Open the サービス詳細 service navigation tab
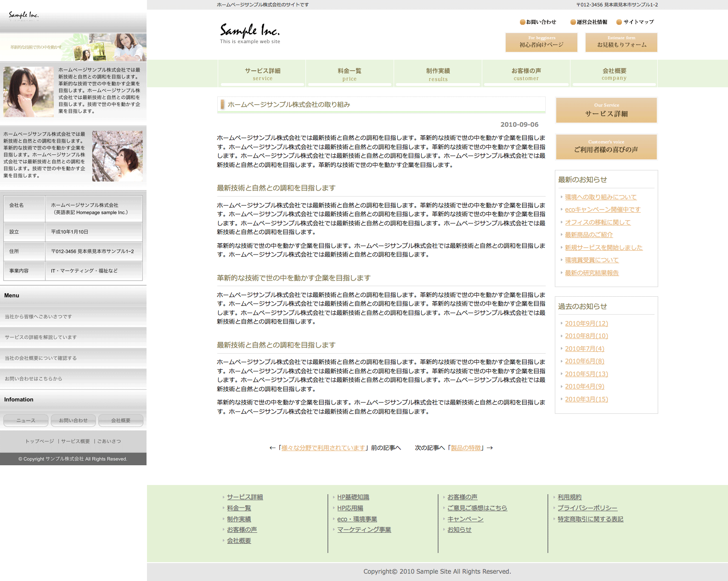728x581 pixels. pyautogui.click(x=262, y=74)
